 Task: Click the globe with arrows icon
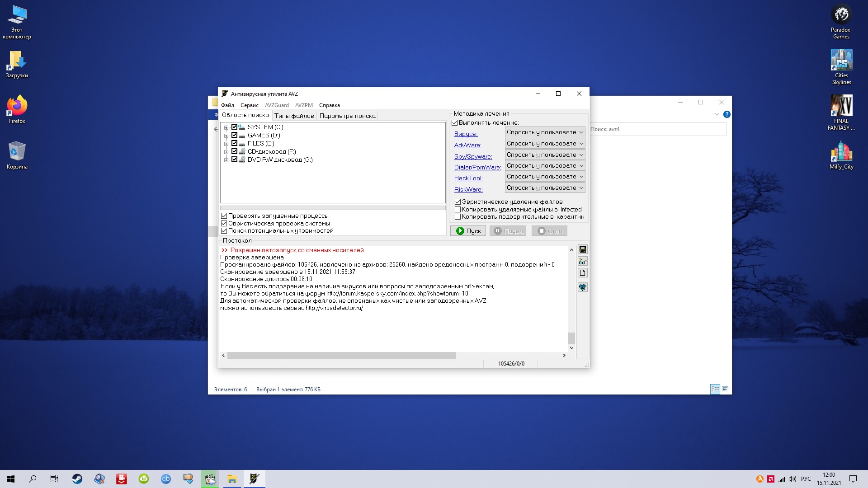pos(582,287)
